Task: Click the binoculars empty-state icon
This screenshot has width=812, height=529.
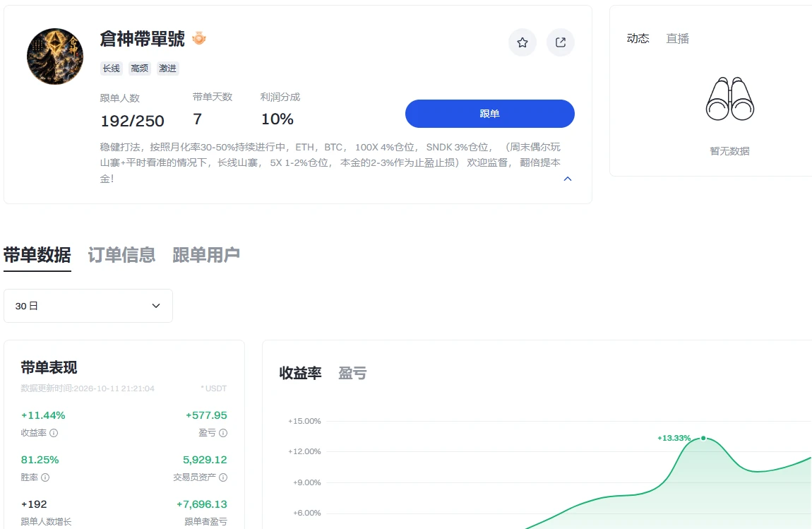Action: pos(729,99)
